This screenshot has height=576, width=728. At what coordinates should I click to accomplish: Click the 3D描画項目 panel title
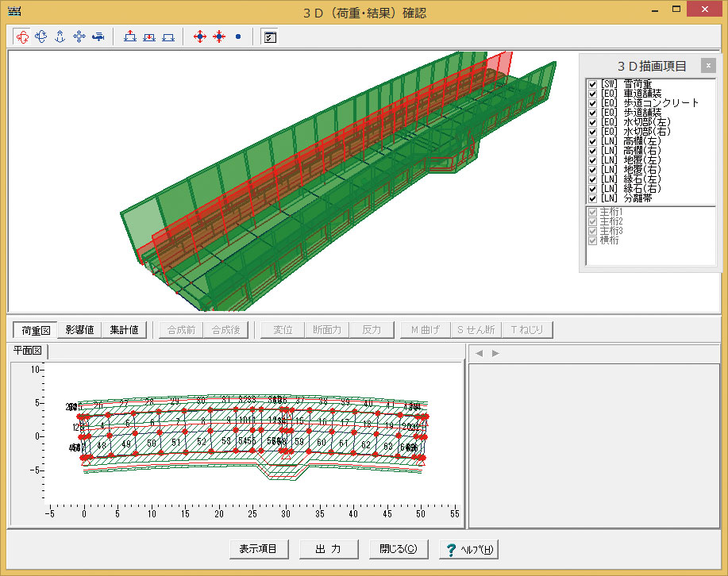[x=652, y=66]
